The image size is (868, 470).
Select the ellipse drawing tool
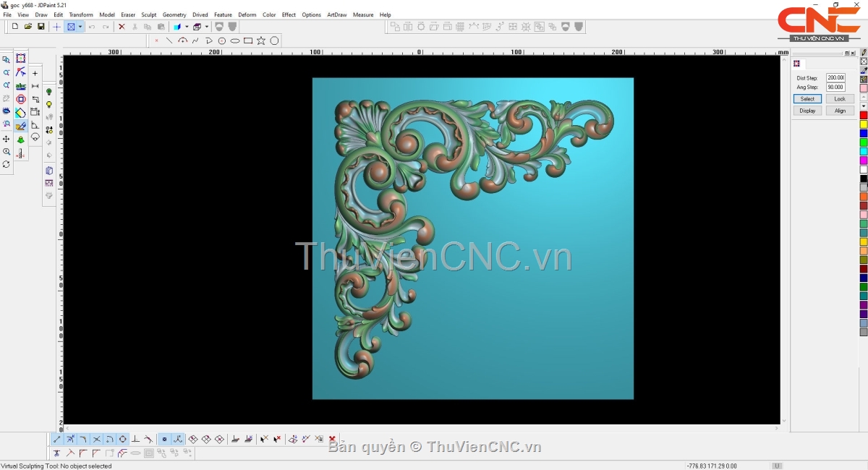coord(235,41)
